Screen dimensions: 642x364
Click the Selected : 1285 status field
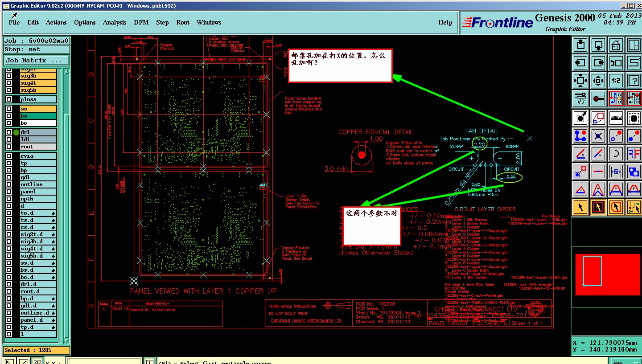[37, 350]
